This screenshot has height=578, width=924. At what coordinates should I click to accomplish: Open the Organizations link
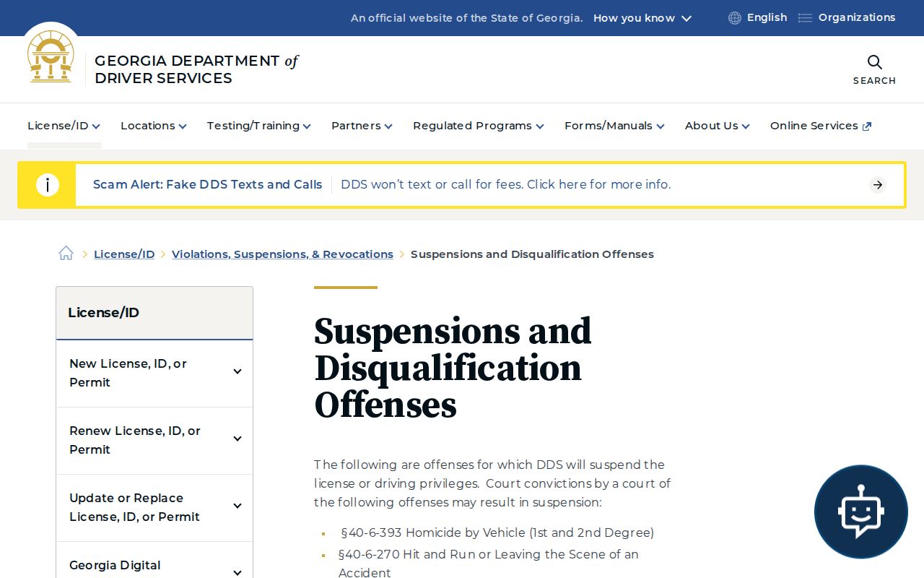pyautogui.click(x=857, y=17)
